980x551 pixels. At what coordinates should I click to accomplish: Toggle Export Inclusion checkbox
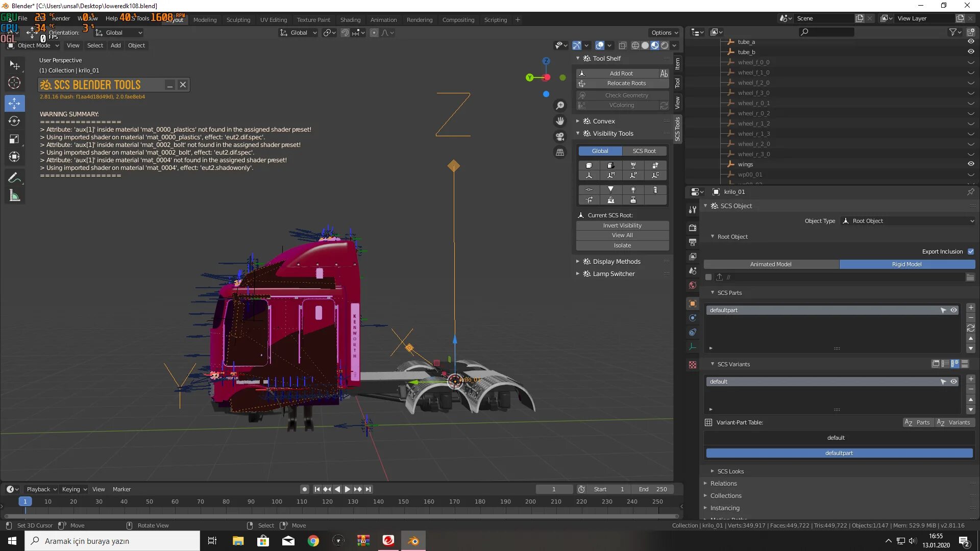pos(970,252)
